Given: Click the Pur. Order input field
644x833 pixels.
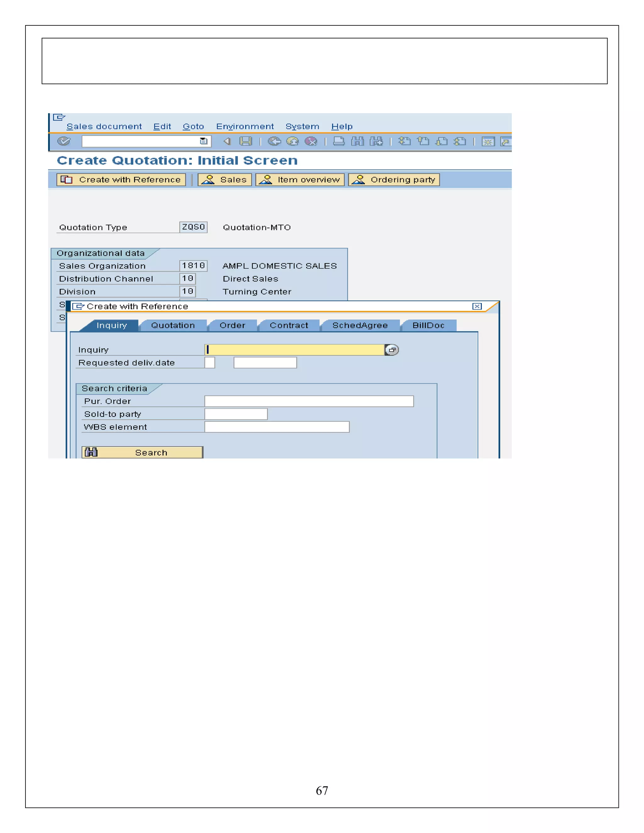Looking at the screenshot, I should 309,401.
